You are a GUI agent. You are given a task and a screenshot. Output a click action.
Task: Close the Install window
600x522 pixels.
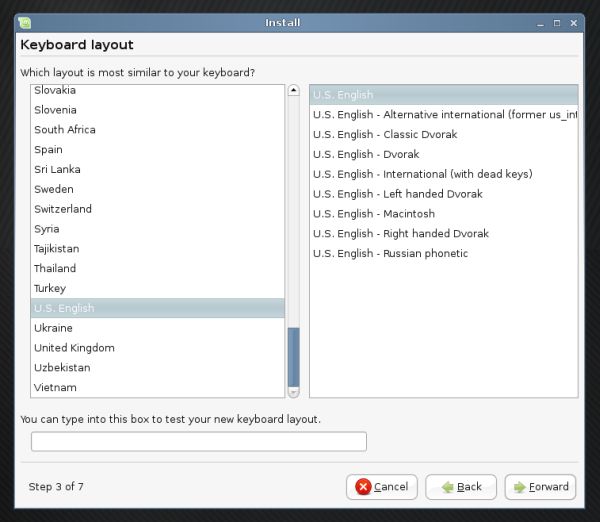pos(574,23)
